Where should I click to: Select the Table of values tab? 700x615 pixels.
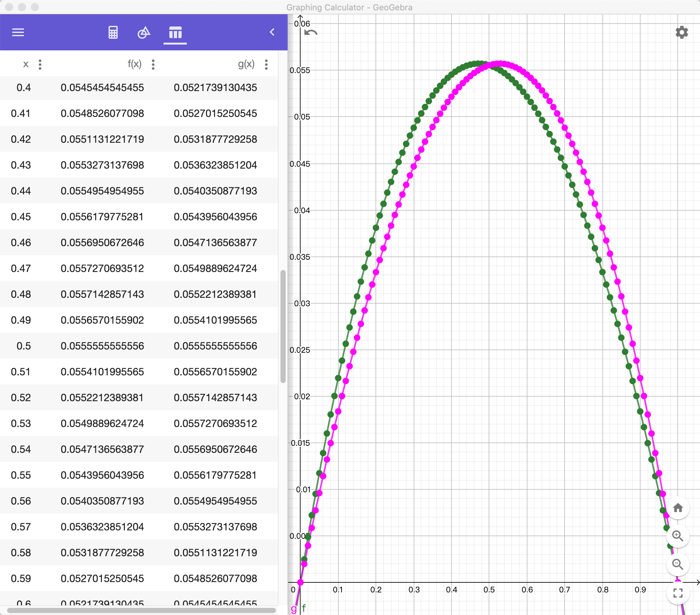pyautogui.click(x=175, y=33)
